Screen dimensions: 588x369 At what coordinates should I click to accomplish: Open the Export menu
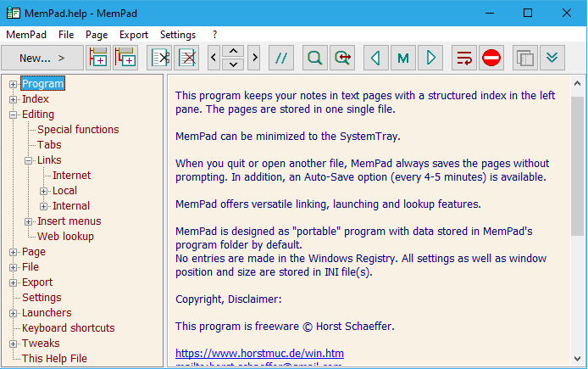[134, 35]
